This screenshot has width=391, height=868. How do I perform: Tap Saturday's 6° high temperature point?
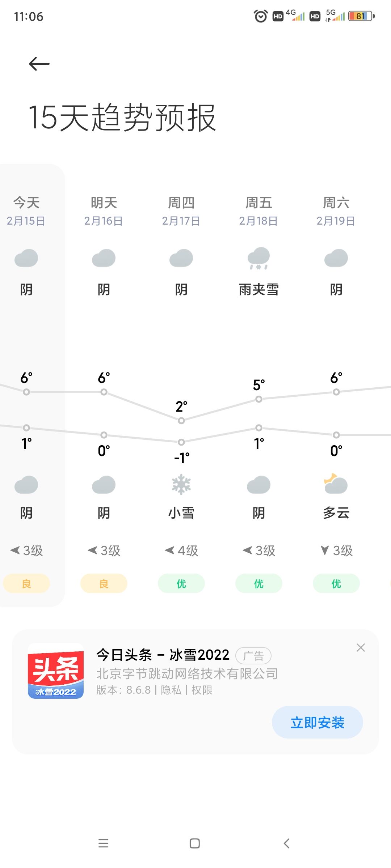pyautogui.click(x=336, y=392)
